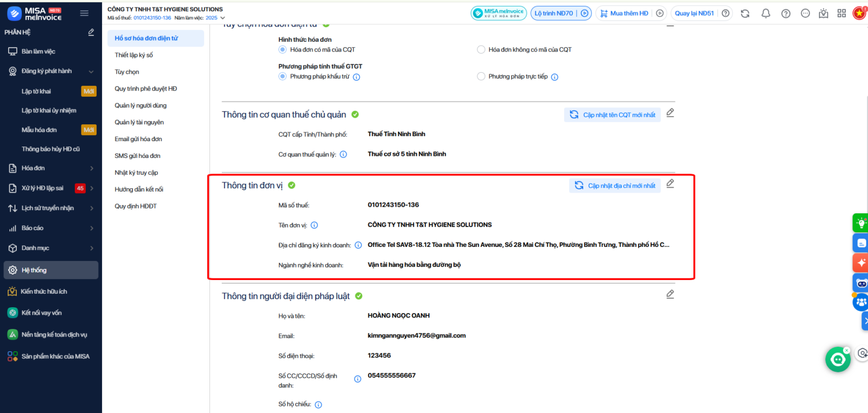The height and width of the screenshot is (413, 868).
Task: Edit Thông tin người đại diện pháp luật
Action: 670,294
